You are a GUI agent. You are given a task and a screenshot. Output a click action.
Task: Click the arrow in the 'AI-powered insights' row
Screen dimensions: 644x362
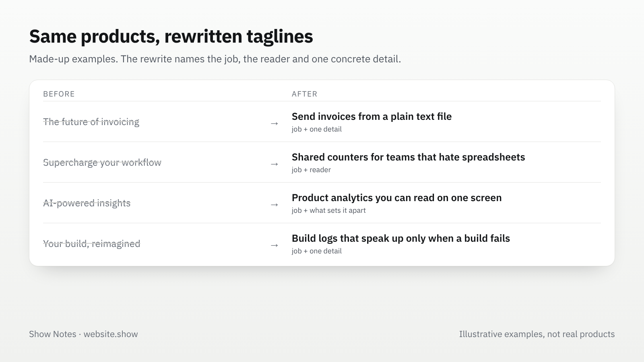274,204
